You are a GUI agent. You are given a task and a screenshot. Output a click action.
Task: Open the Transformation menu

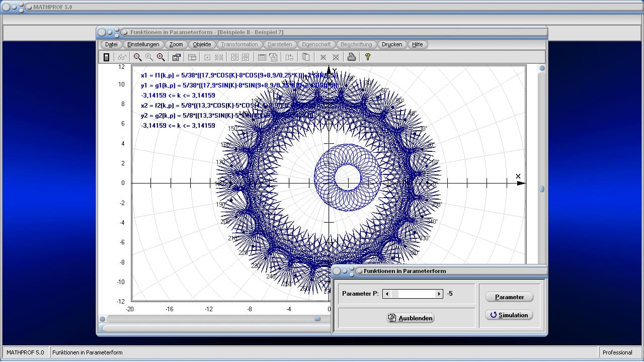tap(239, 44)
